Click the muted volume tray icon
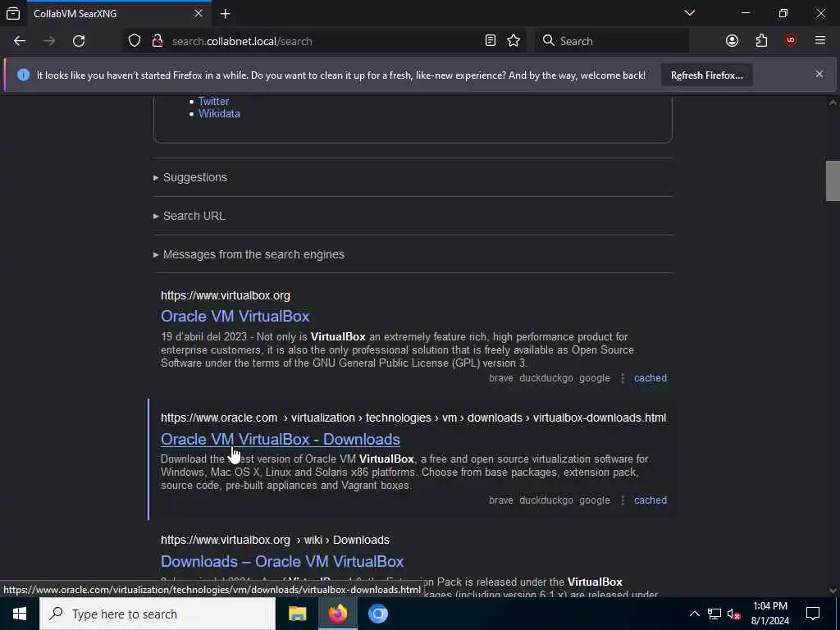This screenshot has width=840, height=630. coord(733,614)
